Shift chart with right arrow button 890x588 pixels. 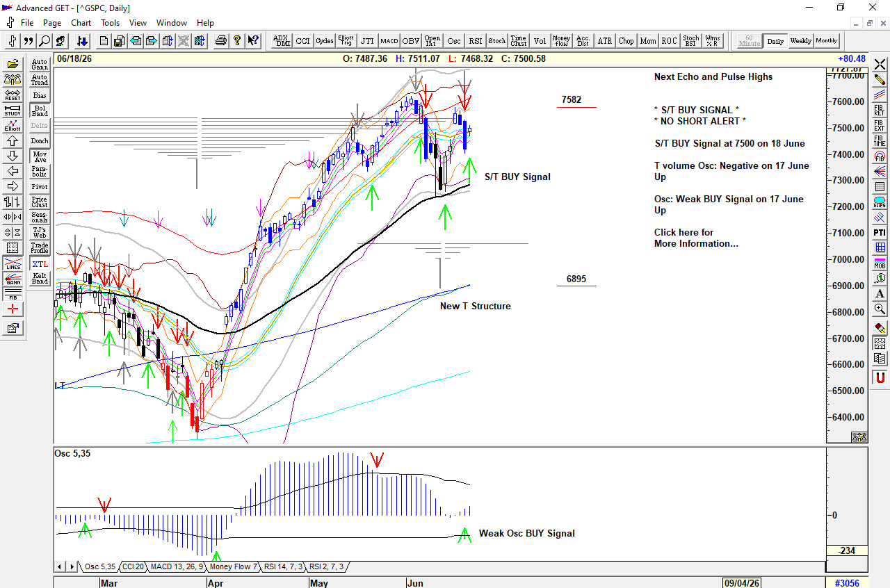click(x=13, y=186)
